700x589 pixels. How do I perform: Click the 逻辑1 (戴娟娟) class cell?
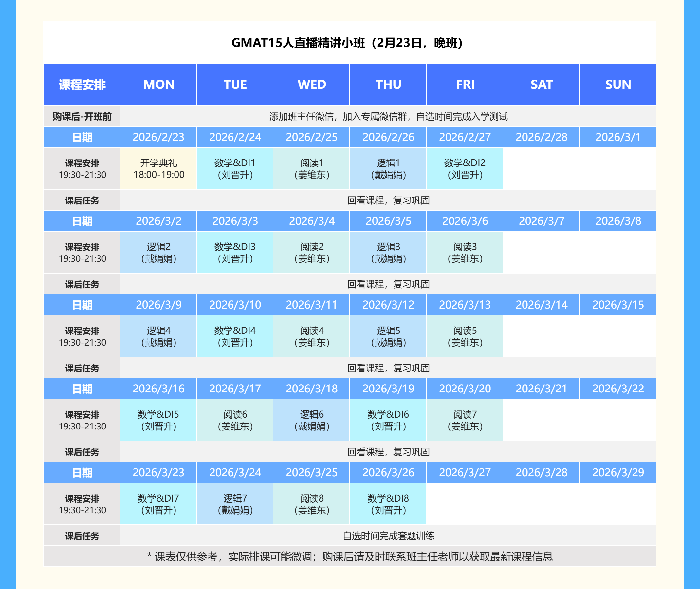pyautogui.click(x=388, y=169)
